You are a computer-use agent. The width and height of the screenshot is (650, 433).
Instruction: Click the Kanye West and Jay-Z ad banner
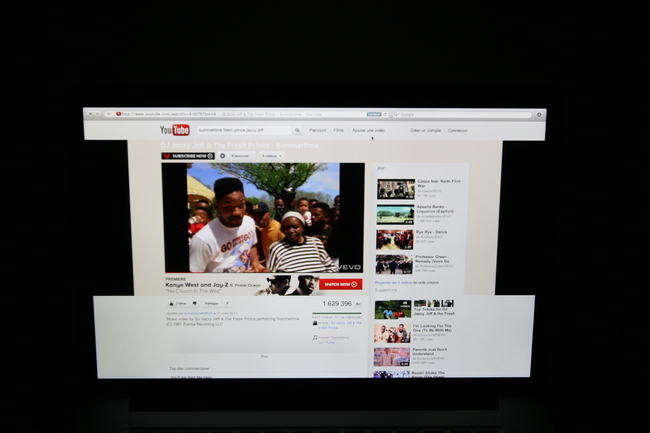[x=263, y=285]
